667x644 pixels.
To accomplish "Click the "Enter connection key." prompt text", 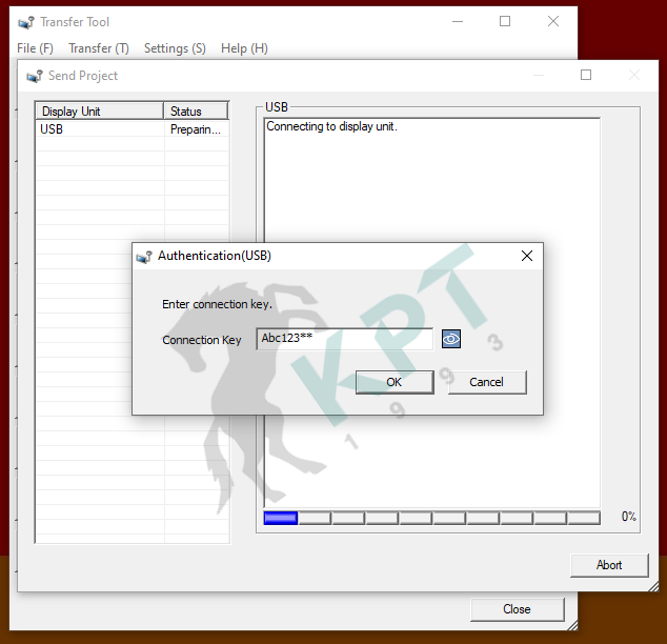I will 217,304.
